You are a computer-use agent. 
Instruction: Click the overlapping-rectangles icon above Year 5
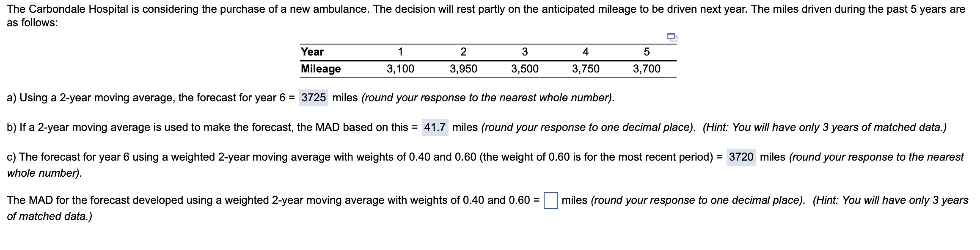[672, 37]
